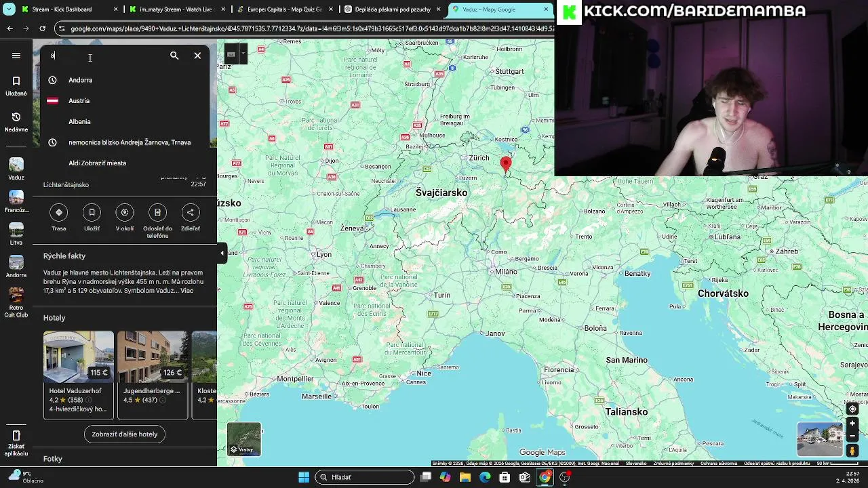Click the taskbar weather widget
Screen dimensions: 868x488
pyautogui.click(x=27, y=477)
